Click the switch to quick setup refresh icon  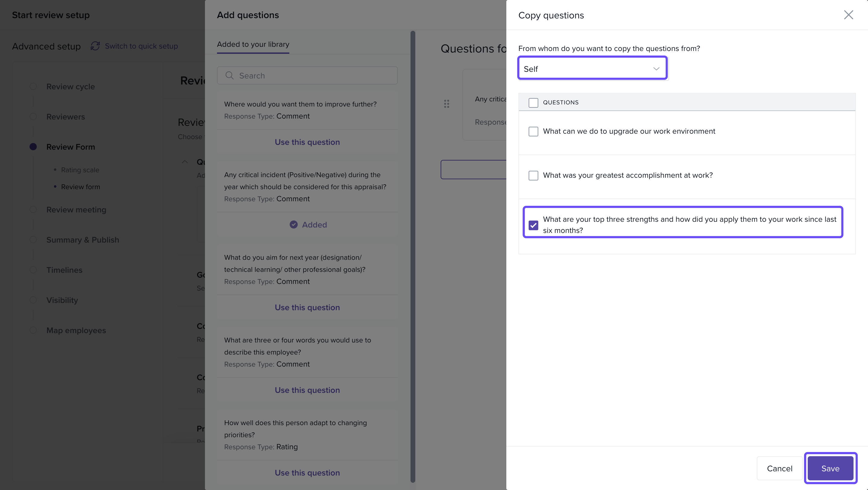(x=95, y=46)
